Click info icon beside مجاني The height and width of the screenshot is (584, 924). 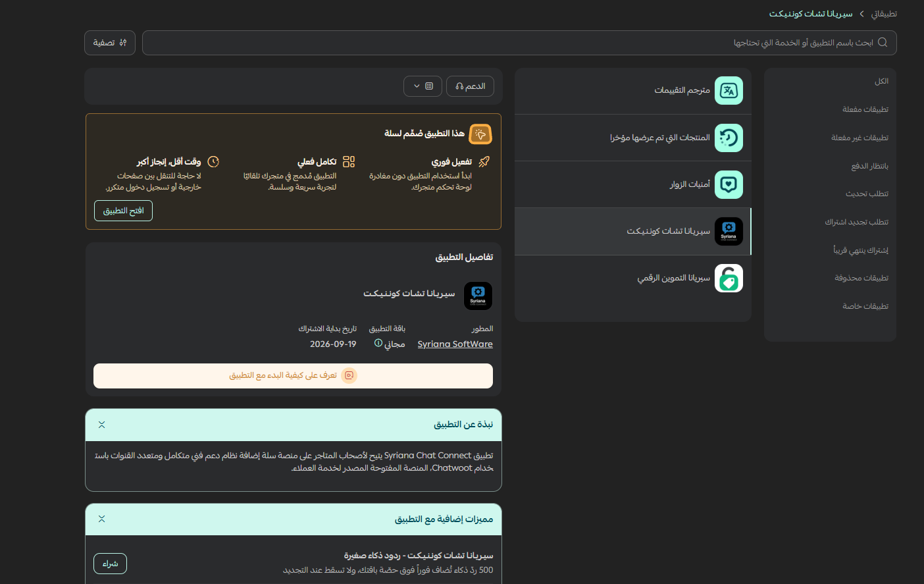[x=378, y=343]
